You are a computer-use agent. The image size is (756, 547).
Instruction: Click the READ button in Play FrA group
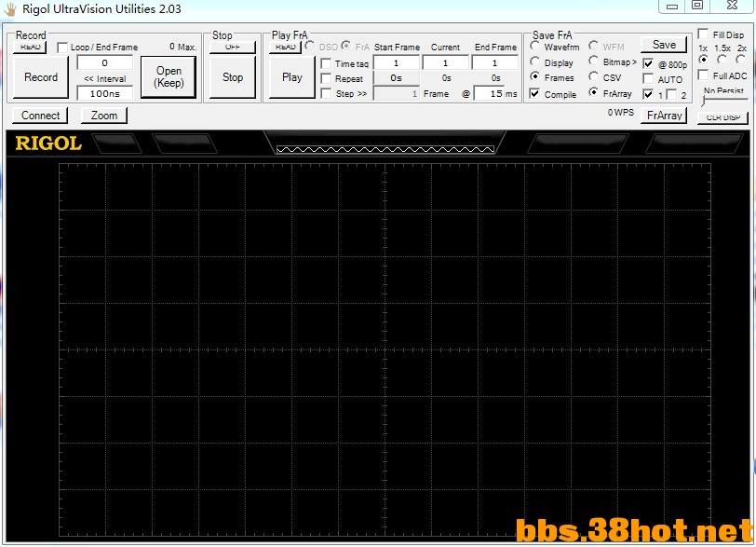coord(286,48)
